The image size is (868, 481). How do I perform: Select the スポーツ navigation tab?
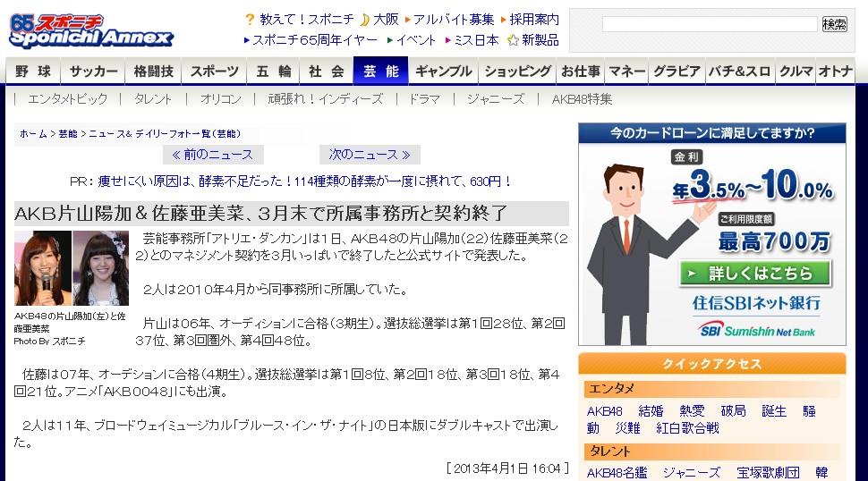click(214, 72)
